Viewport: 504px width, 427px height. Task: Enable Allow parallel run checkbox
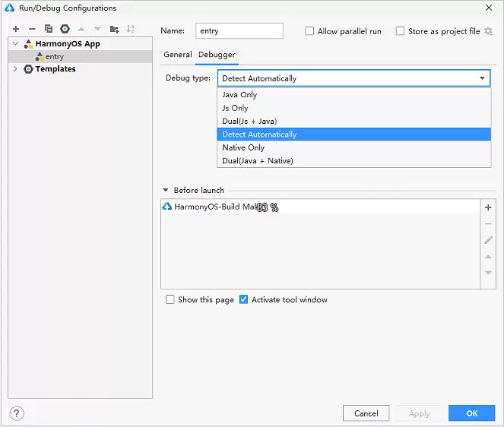coord(309,31)
